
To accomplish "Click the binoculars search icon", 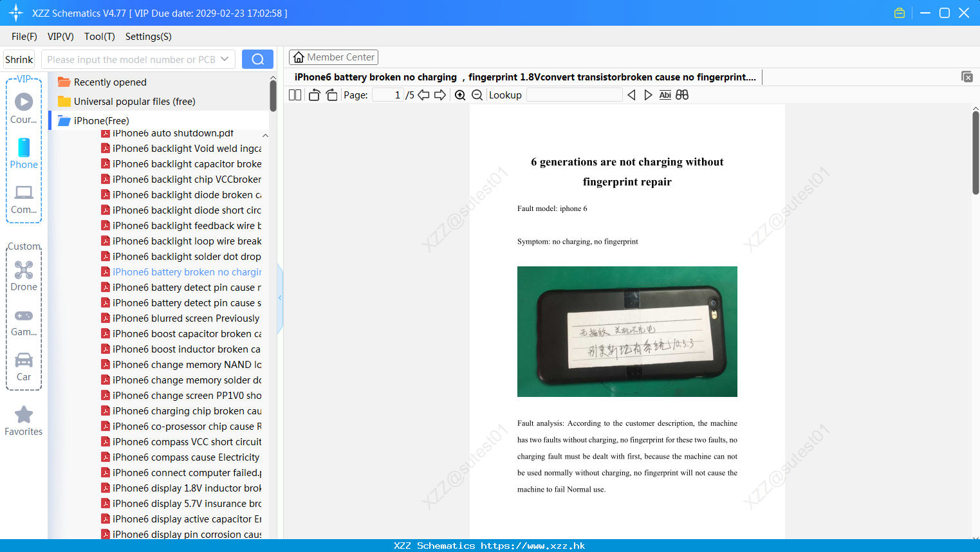I will click(682, 95).
